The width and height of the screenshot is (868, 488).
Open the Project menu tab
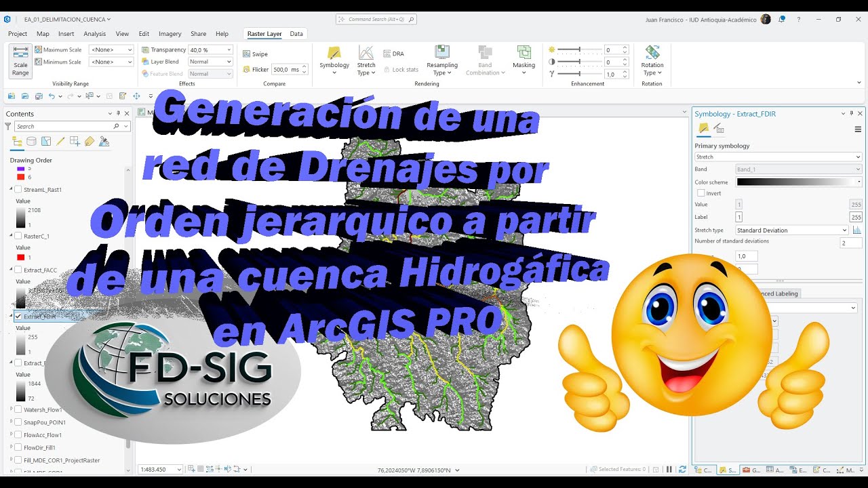tap(18, 34)
